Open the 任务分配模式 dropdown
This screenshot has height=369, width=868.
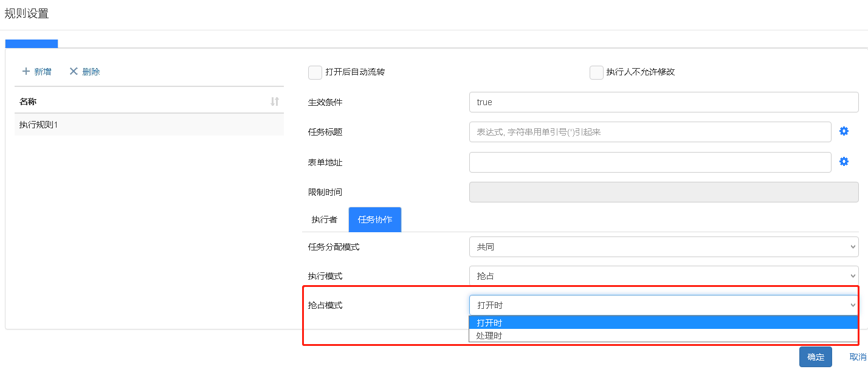point(663,247)
